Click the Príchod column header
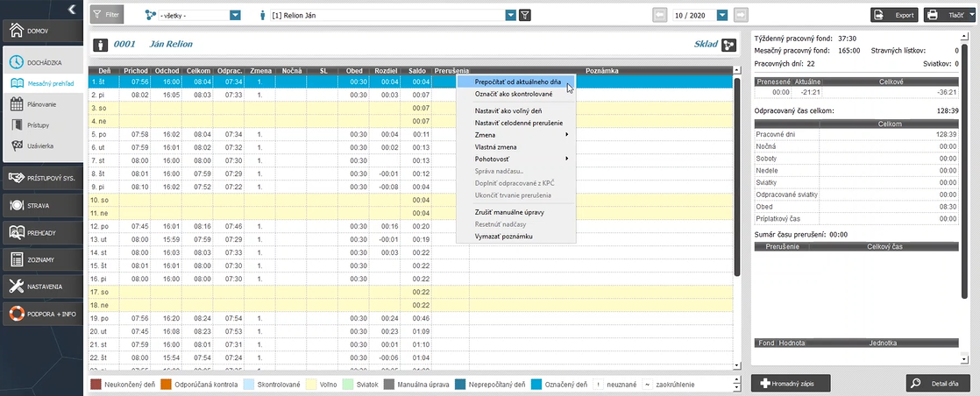Viewport: 980px width, 396px height. [x=135, y=71]
